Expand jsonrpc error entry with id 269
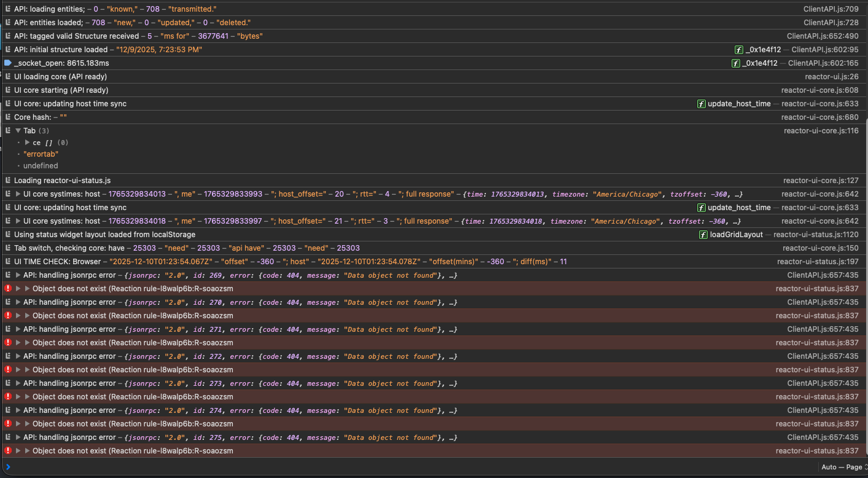This screenshot has height=478, width=868. pyautogui.click(x=18, y=275)
